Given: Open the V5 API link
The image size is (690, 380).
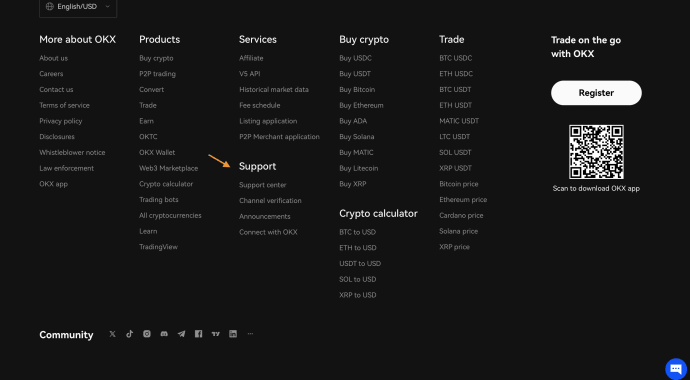Looking at the screenshot, I should 250,74.
